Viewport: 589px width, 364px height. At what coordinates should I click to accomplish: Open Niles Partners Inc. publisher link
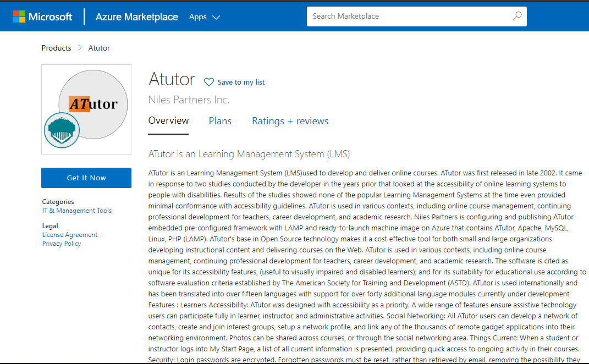[189, 100]
